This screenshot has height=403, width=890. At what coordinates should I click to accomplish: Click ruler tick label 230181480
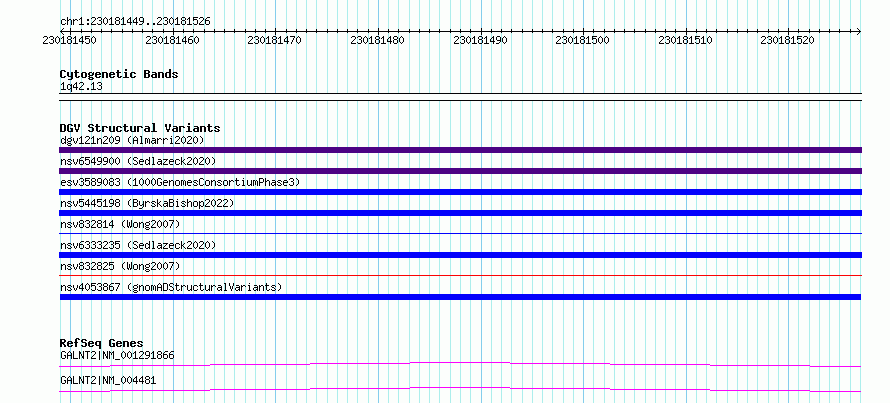(x=377, y=40)
